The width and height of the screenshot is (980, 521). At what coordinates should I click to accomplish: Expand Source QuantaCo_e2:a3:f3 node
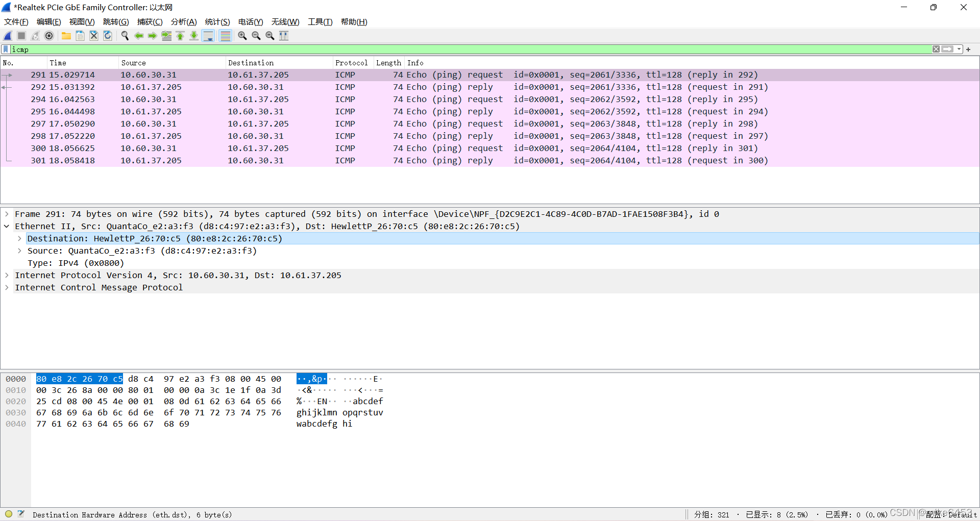[x=19, y=251]
